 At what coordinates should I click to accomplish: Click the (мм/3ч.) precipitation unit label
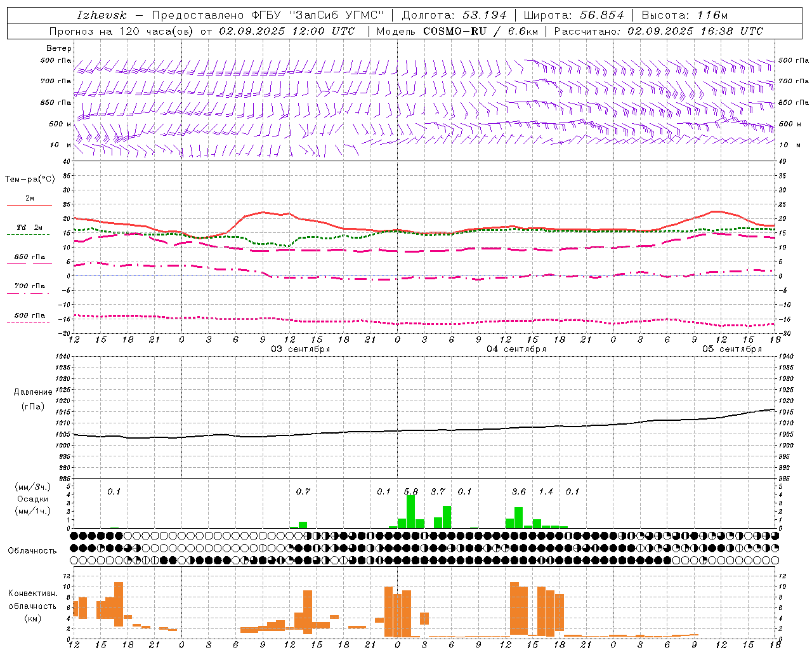[32, 487]
